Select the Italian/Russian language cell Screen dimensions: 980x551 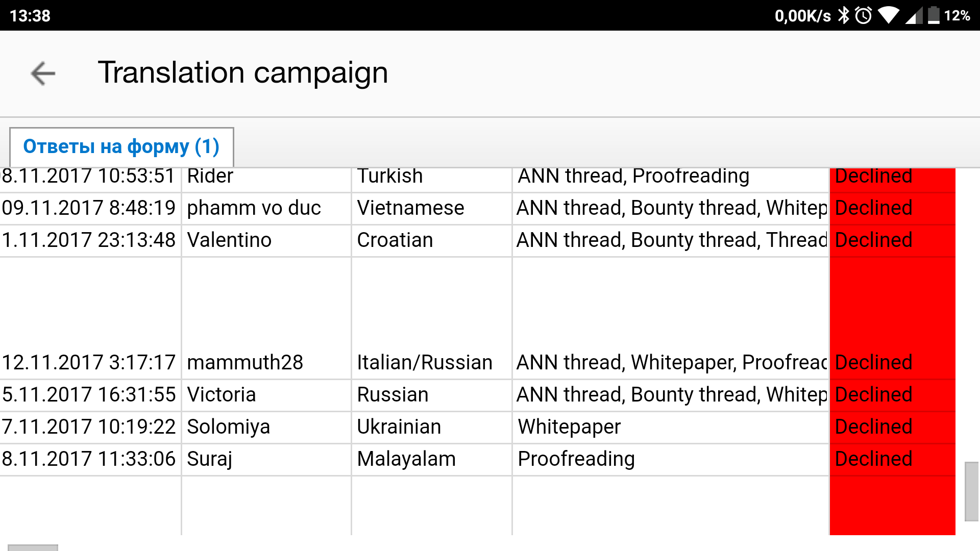(432, 363)
